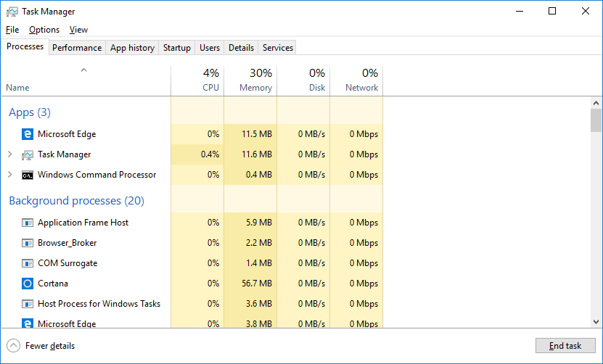Image resolution: width=603 pixels, height=364 pixels.
Task: Click the Fewer details link
Action: point(50,346)
